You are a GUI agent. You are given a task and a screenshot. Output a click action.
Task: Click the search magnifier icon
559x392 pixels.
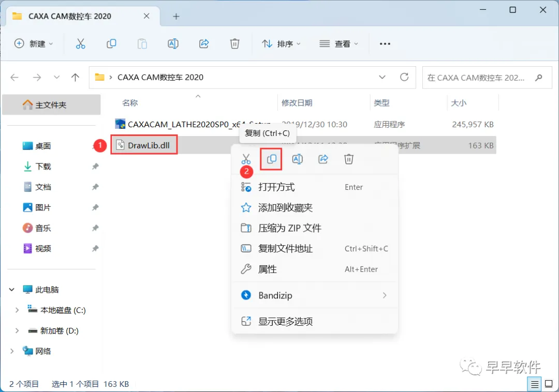point(539,77)
